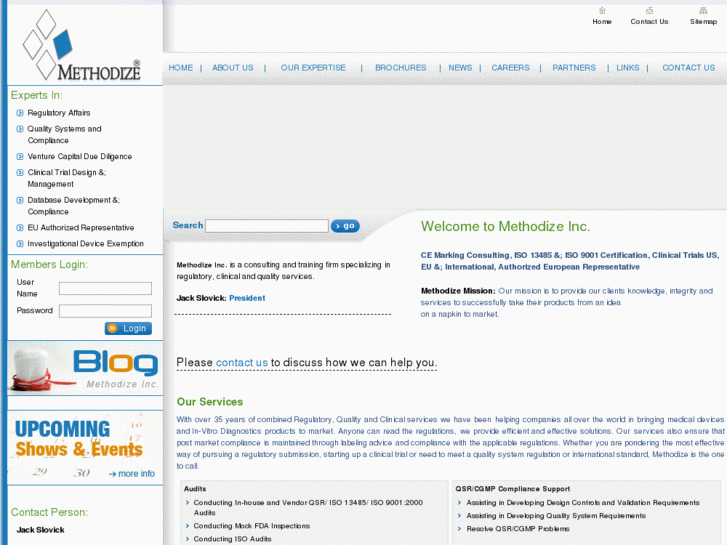Click Jack Slovick under Contact Person

(40, 530)
